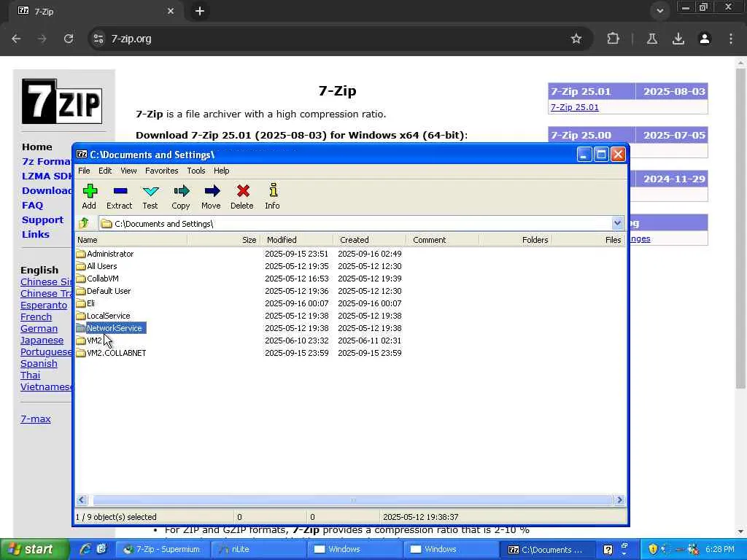747x560 pixels.
Task: Click the horizontal scrollbar left arrow
Action: pos(82,499)
